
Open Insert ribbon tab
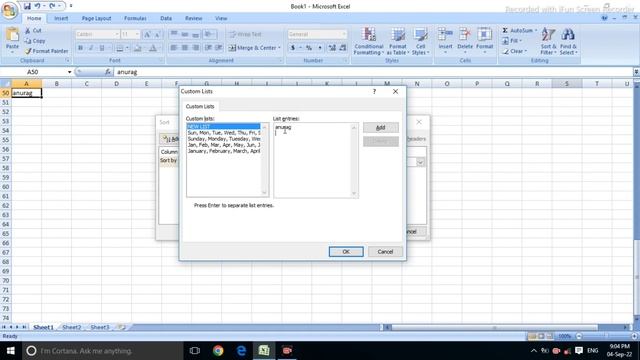coord(61,18)
